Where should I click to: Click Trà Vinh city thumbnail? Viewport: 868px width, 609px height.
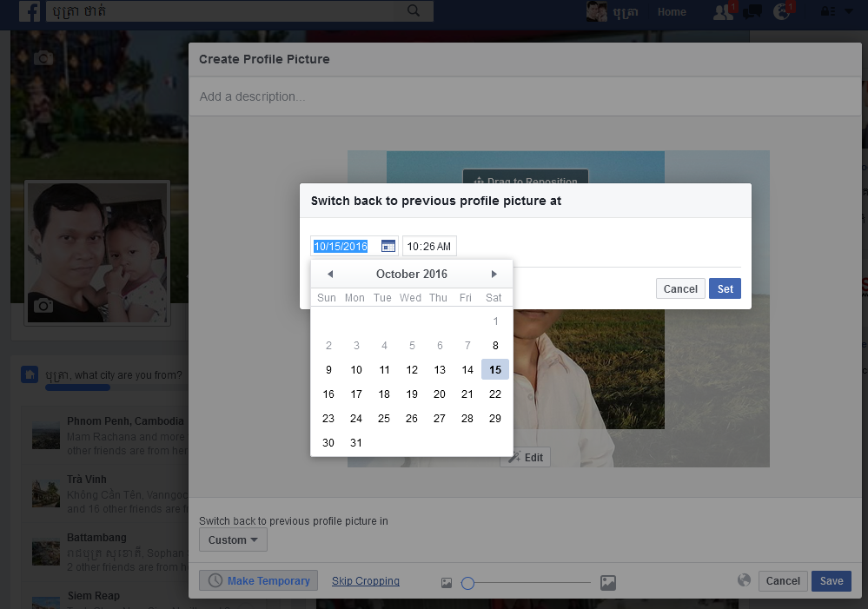coord(46,493)
